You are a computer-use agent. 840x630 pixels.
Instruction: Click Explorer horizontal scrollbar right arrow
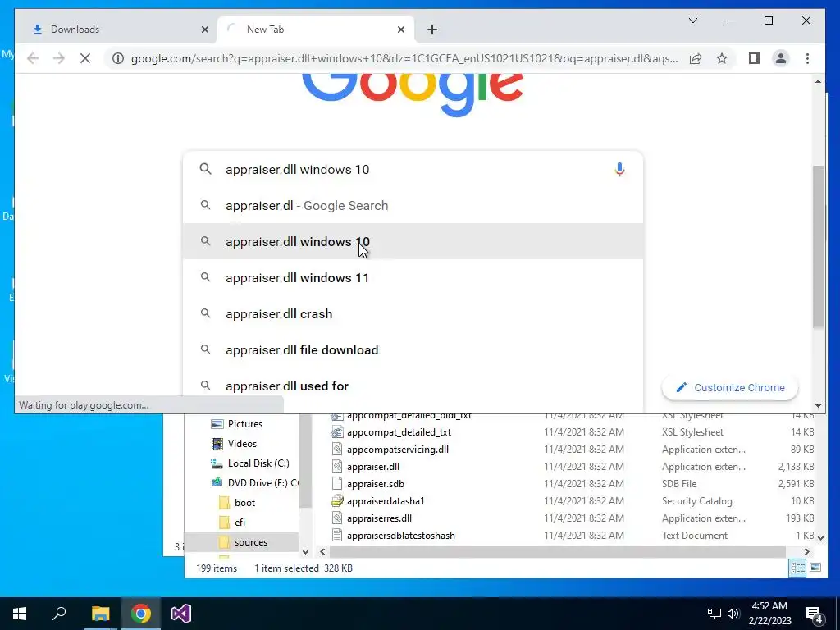807,551
